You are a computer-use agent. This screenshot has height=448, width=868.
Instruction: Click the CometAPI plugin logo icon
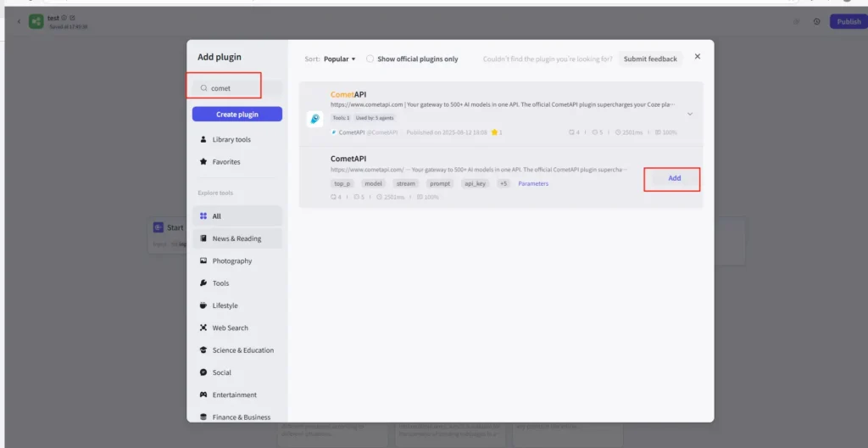[315, 119]
